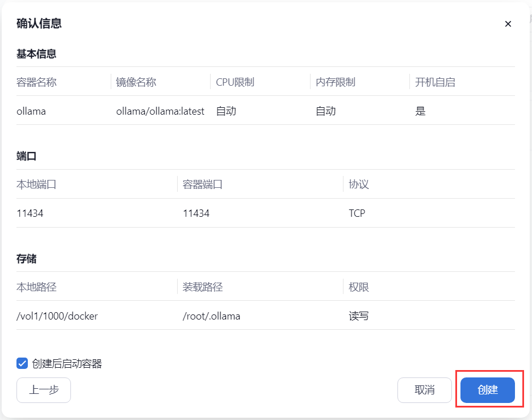
Task: Go back with the 上一步 button
Action: tap(43, 390)
